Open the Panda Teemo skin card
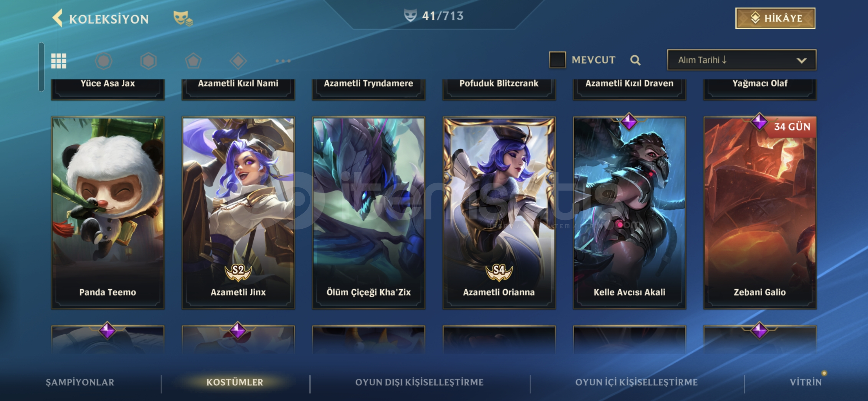The height and width of the screenshot is (401, 868). click(x=108, y=213)
